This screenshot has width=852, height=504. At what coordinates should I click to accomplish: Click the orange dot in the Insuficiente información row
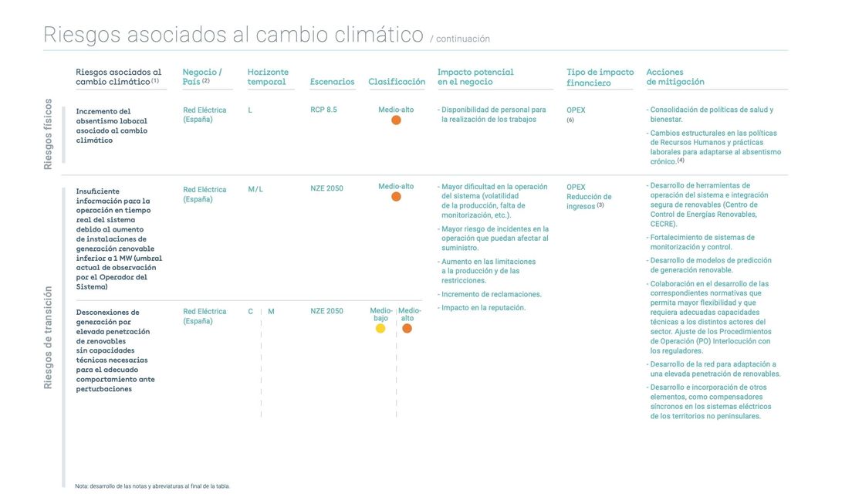[396, 197]
